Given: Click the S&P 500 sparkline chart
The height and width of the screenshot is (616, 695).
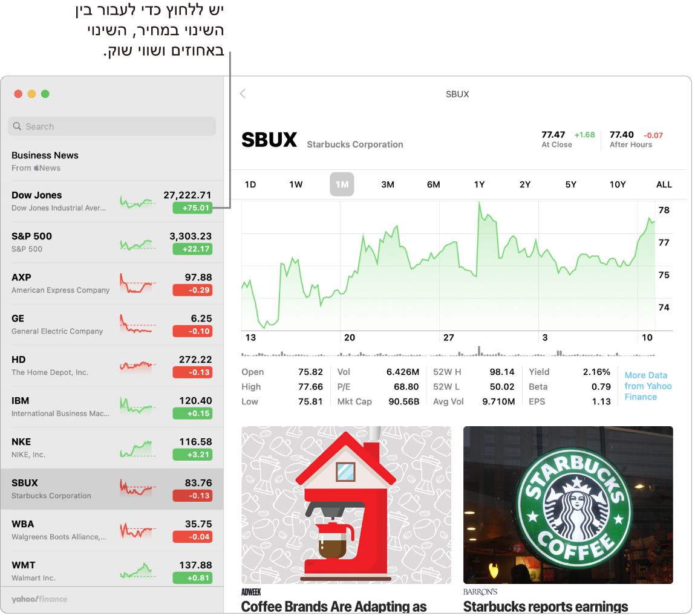Looking at the screenshot, I should [138, 243].
